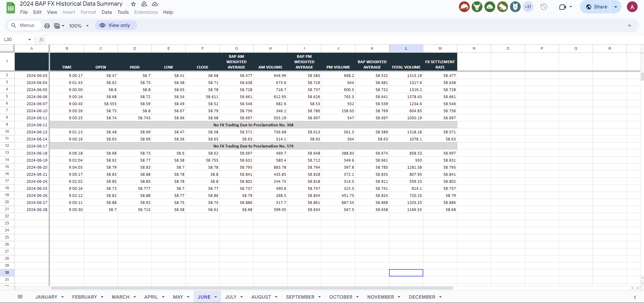
Task: Open the Share options dropdown arrow
Action: pyautogui.click(x=616, y=7)
